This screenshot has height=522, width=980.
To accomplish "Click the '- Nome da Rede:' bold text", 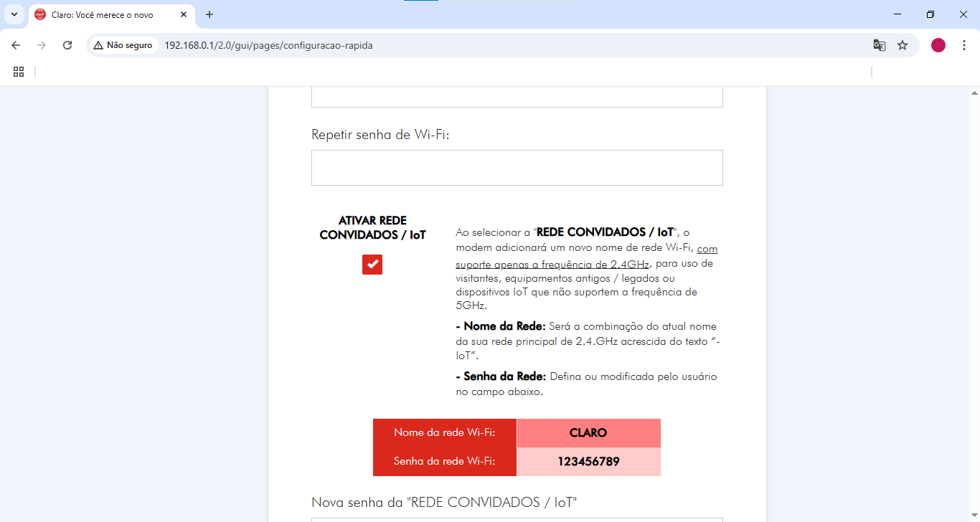I will tap(501, 326).
